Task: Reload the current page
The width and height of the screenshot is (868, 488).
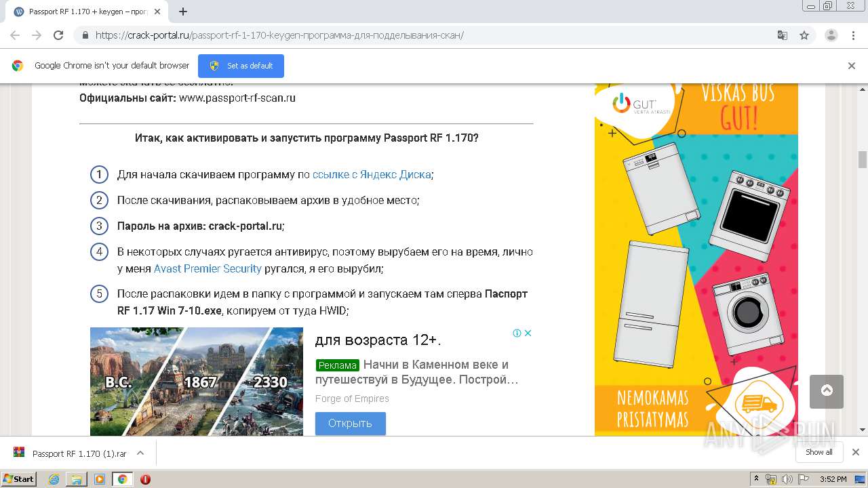Action: tap(58, 35)
